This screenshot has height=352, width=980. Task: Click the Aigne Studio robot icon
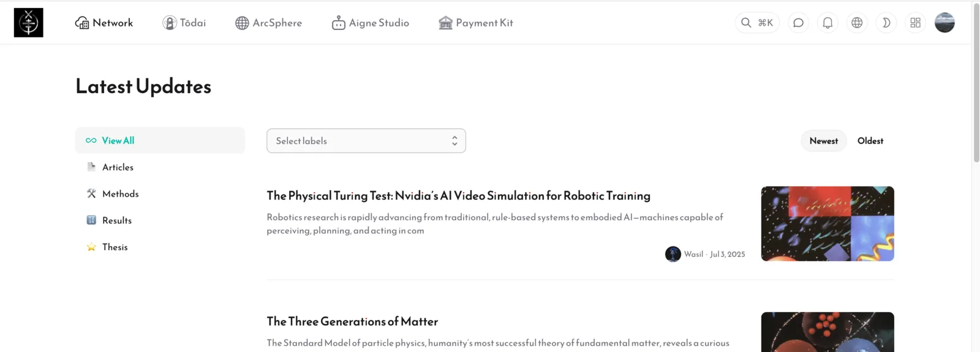(339, 23)
